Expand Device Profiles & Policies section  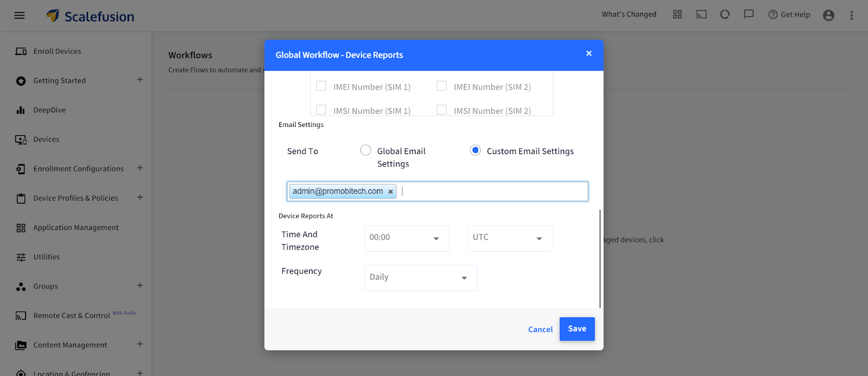[x=140, y=197]
